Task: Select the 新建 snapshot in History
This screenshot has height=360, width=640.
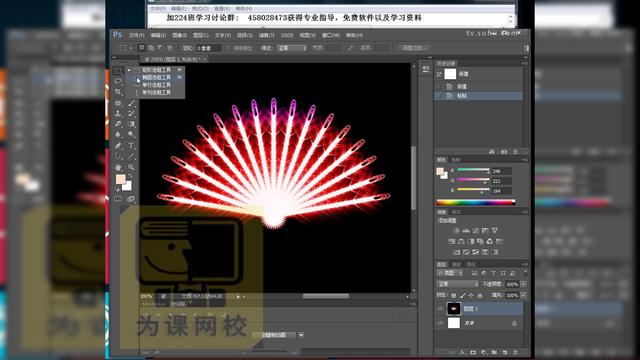Action: [479, 74]
